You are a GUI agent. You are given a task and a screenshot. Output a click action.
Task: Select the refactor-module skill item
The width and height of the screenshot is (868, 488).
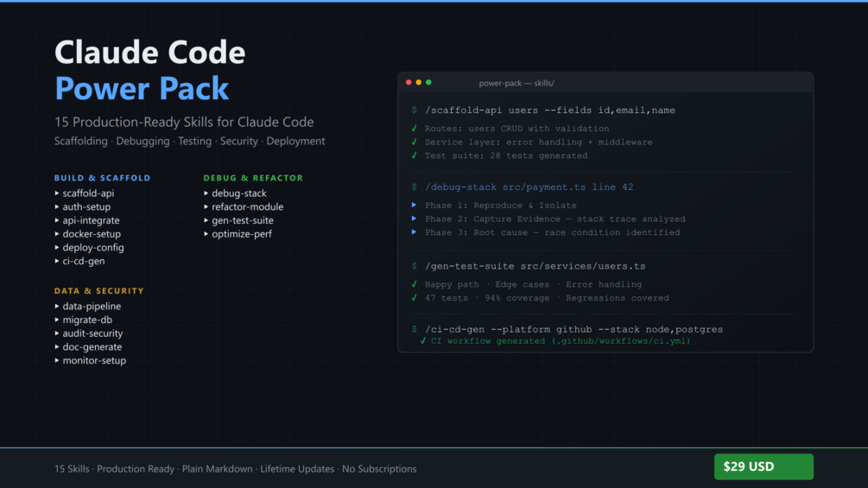click(248, 207)
